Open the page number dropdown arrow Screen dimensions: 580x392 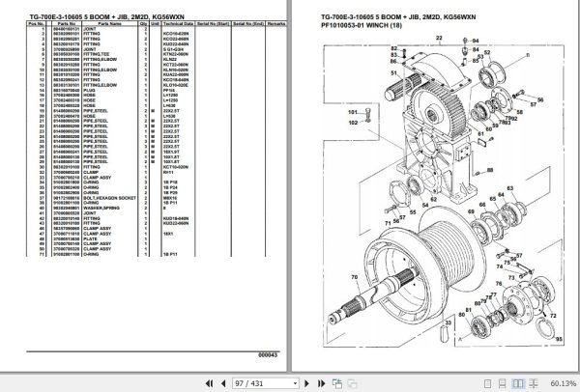[x=295, y=383]
